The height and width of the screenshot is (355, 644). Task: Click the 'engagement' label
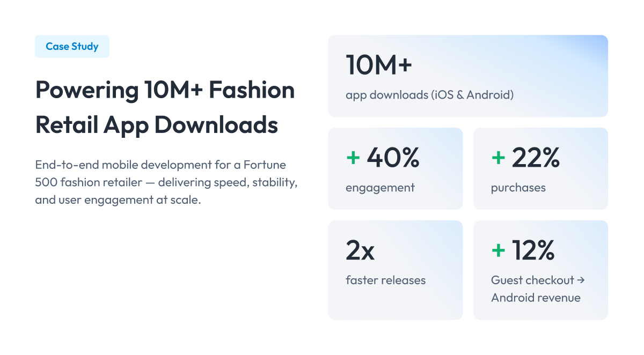point(380,188)
